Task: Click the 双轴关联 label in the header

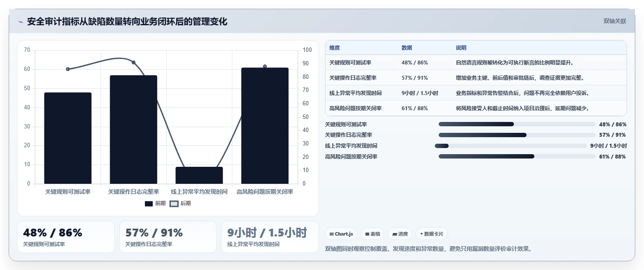Action: coord(614,21)
